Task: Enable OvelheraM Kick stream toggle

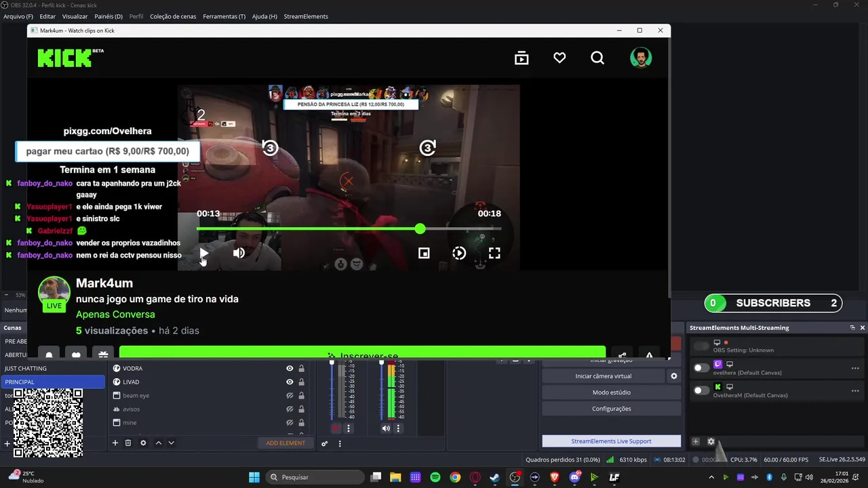Action: point(701,390)
